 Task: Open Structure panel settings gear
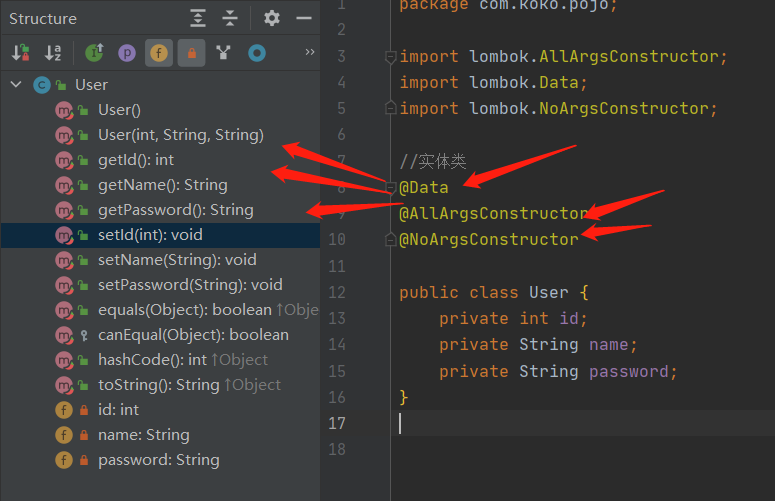tap(271, 18)
